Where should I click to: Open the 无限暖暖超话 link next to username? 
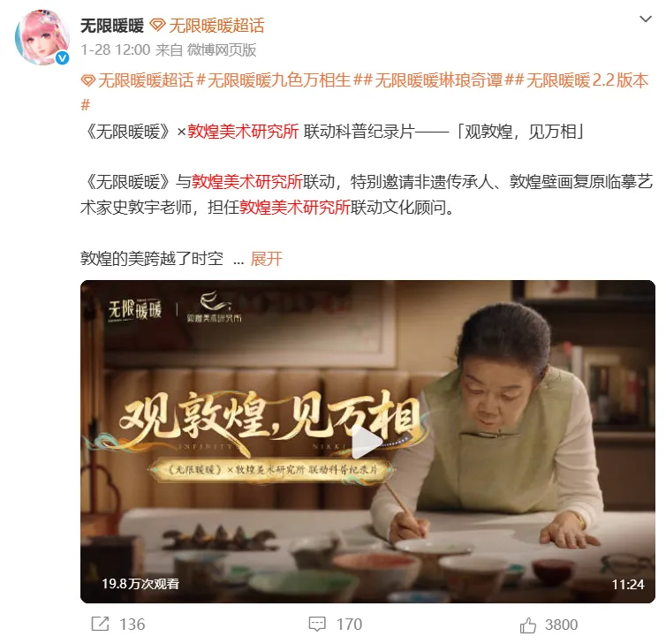point(216,26)
